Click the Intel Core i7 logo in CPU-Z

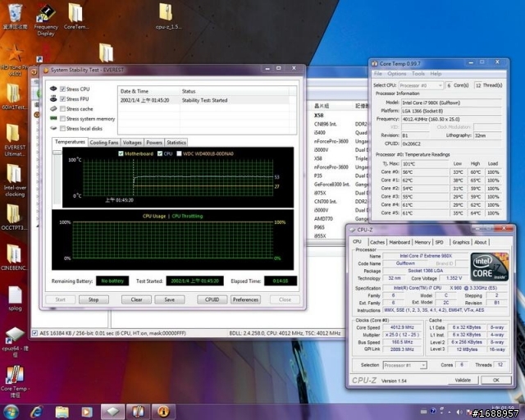point(489,267)
